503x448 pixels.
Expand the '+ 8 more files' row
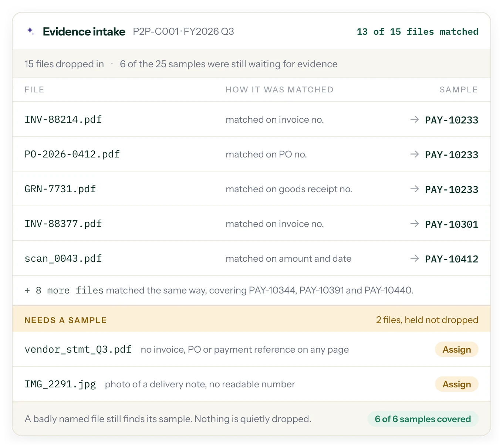pyautogui.click(x=251, y=290)
